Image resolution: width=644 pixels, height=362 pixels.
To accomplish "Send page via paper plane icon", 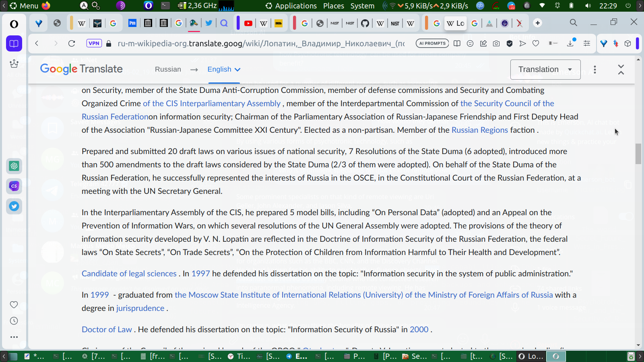I will 522,43.
